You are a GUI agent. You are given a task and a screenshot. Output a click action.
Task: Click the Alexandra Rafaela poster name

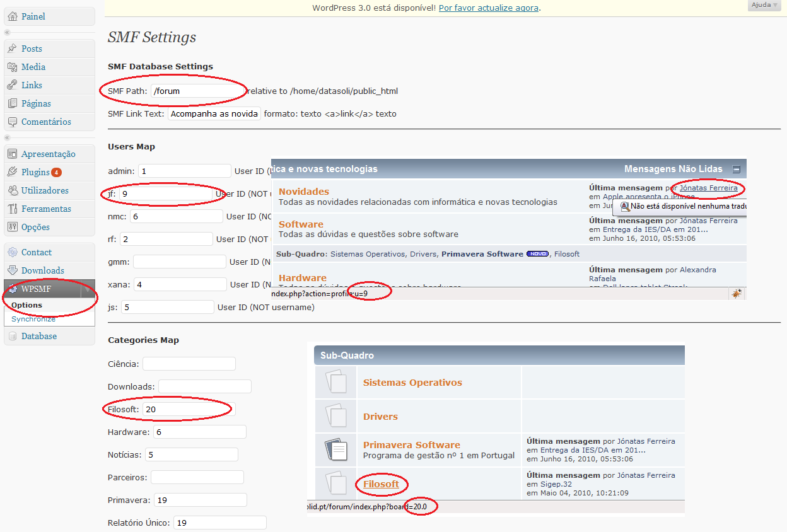pos(653,274)
